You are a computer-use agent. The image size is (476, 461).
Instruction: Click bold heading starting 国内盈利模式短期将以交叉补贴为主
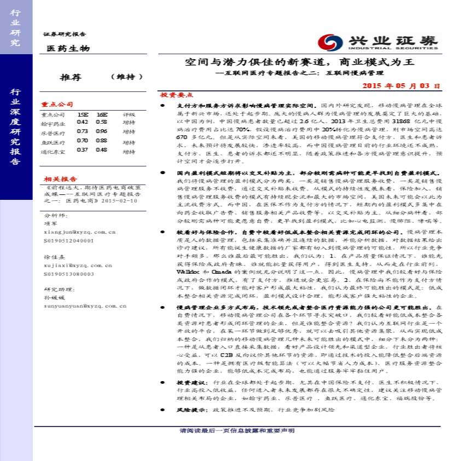pyautogui.click(x=309, y=173)
